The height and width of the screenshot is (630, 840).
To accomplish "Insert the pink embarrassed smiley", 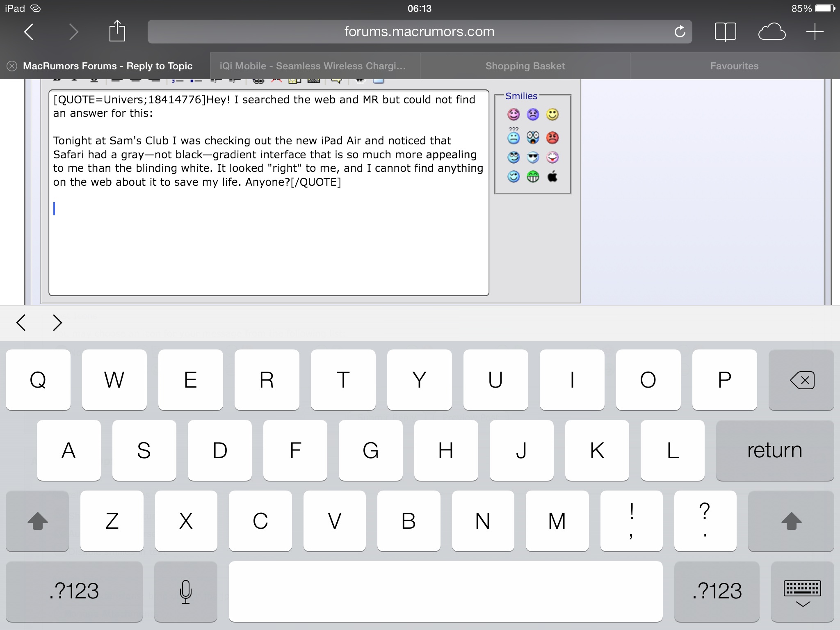I will tap(514, 114).
